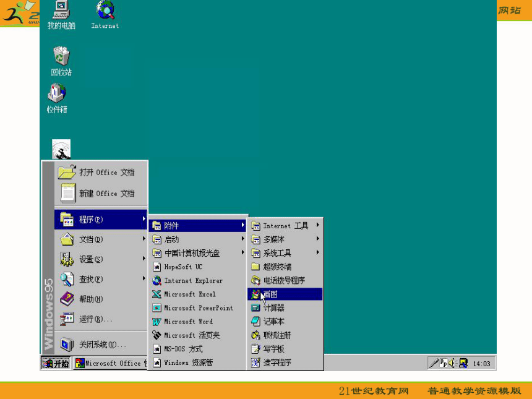Click the 画图 paint icon

tap(255, 294)
